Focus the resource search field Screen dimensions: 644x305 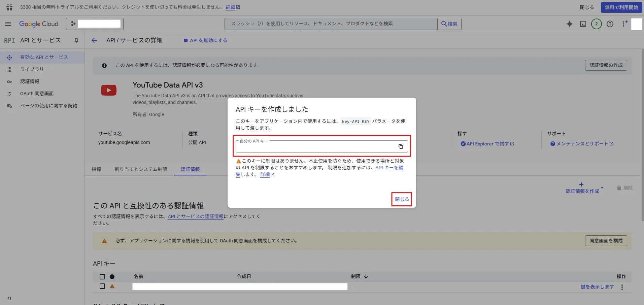point(331,24)
